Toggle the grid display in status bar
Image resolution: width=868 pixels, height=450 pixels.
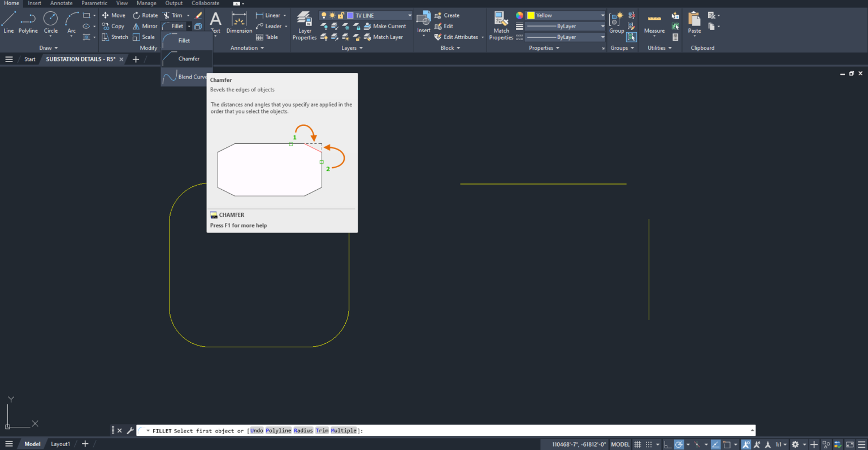coord(637,444)
